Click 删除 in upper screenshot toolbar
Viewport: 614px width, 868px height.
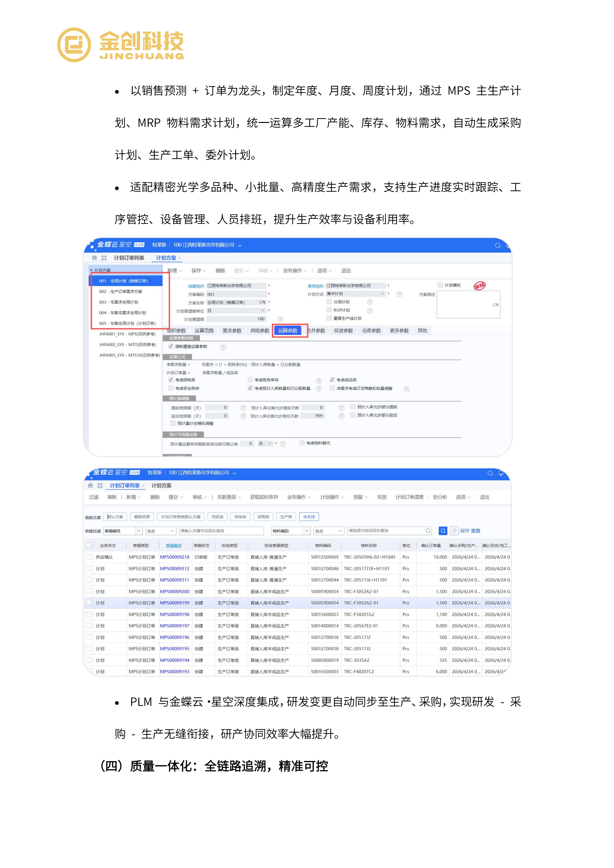[220, 271]
